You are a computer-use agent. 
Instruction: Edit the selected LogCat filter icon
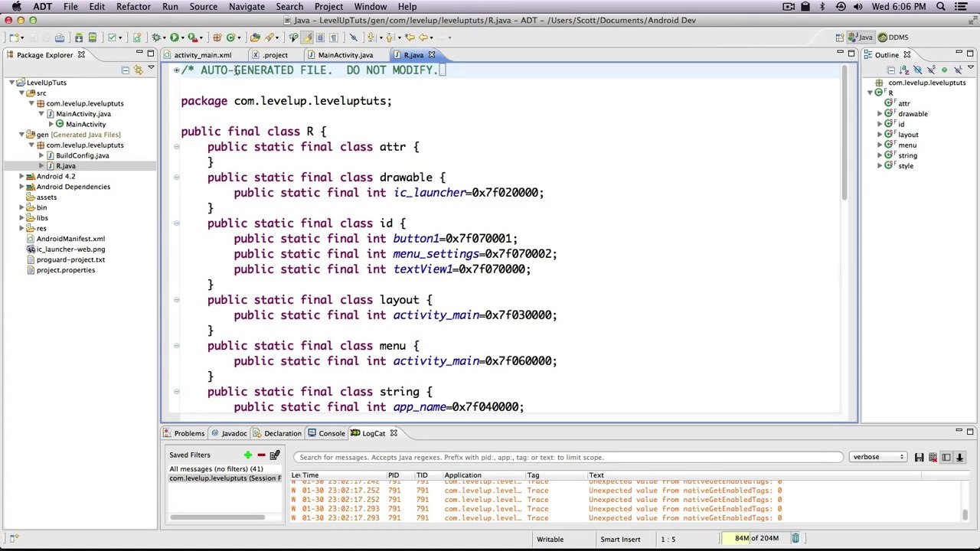point(274,455)
